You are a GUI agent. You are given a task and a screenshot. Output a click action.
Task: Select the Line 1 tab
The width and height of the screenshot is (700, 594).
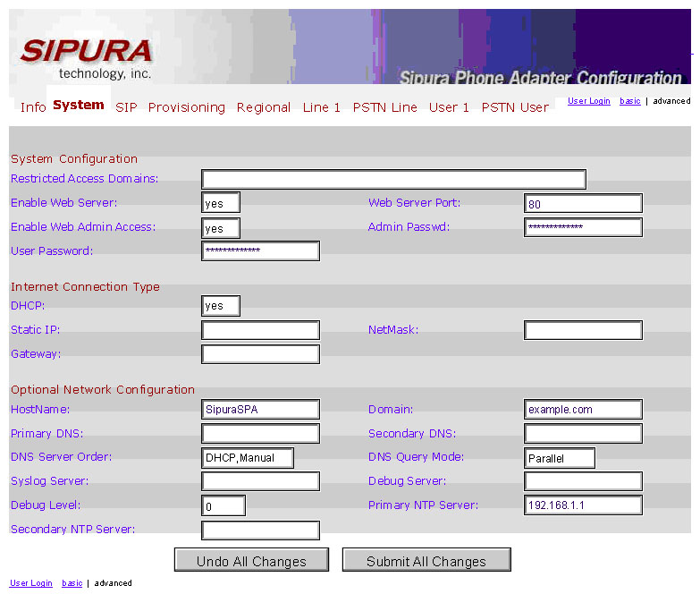[321, 107]
